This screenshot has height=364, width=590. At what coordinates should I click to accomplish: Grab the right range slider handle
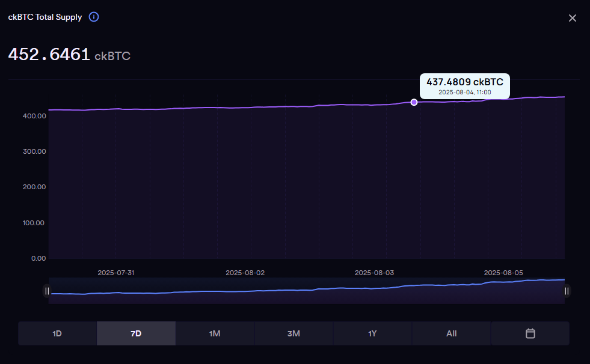click(x=567, y=291)
